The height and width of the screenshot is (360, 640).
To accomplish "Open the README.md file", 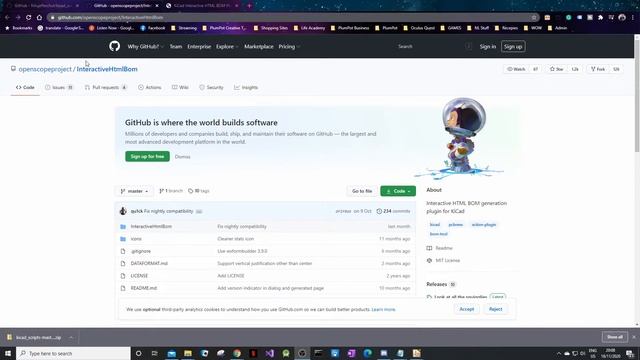I will pyautogui.click(x=144, y=288).
